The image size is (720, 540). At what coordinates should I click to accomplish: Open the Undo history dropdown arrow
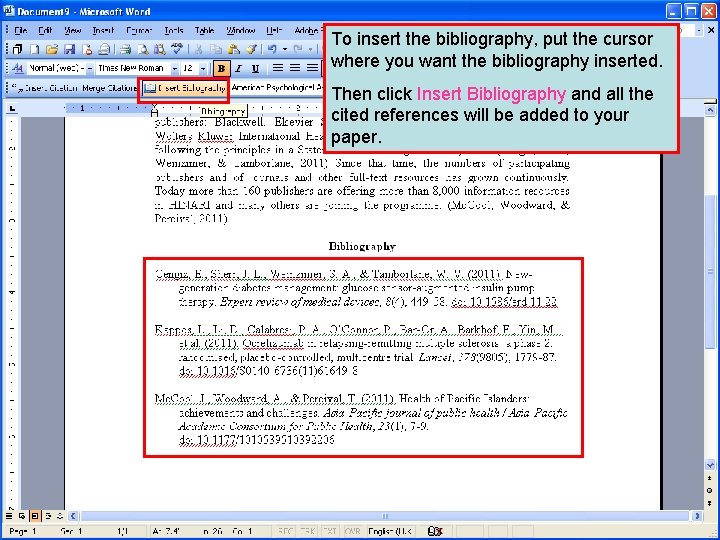[285, 49]
